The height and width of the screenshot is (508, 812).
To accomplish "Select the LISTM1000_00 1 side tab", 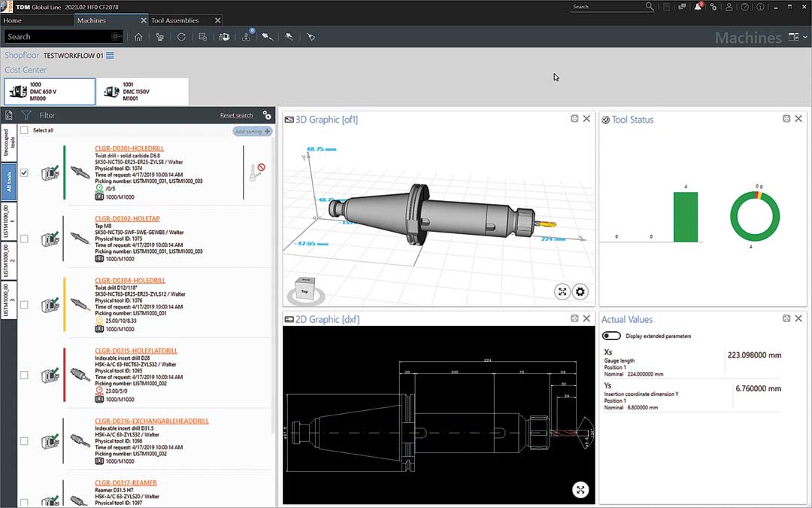I will [x=9, y=221].
